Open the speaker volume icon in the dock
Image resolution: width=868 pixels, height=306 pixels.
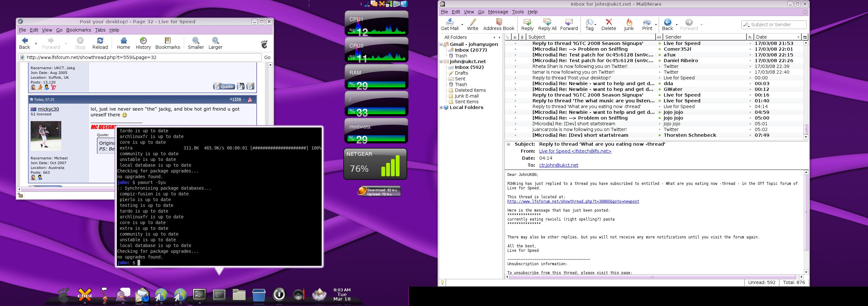click(299, 295)
